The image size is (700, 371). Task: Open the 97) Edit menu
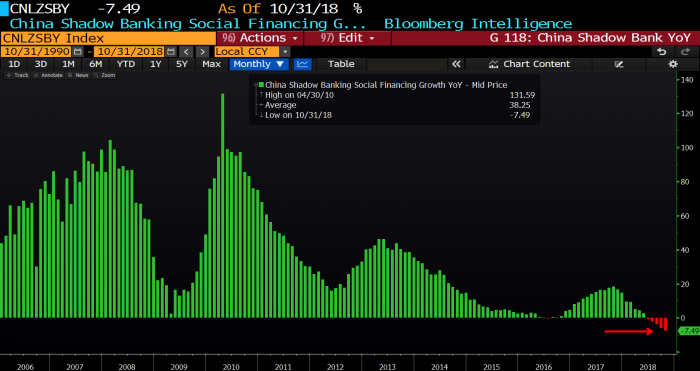click(x=347, y=38)
